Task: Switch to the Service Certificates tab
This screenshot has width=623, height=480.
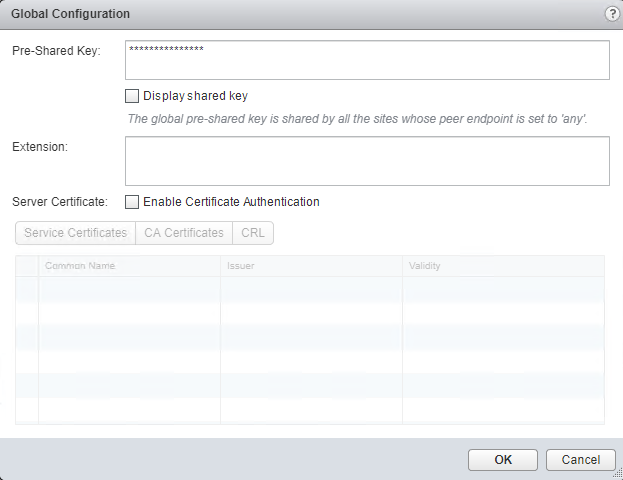Action: (x=75, y=233)
